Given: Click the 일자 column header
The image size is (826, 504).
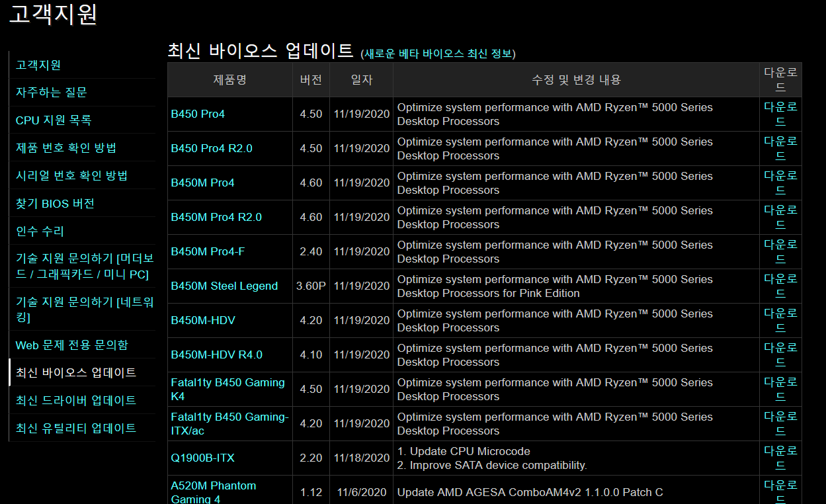Looking at the screenshot, I should coord(362,79).
